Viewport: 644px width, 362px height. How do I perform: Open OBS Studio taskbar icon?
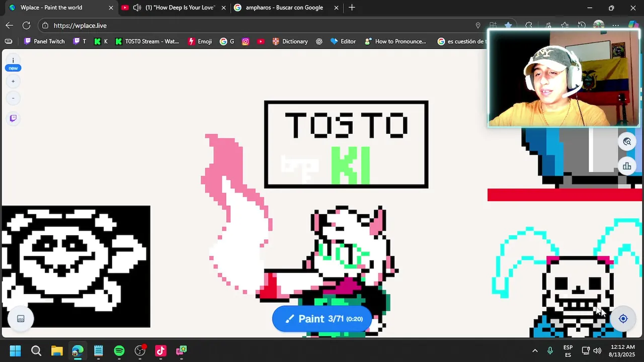click(x=140, y=350)
